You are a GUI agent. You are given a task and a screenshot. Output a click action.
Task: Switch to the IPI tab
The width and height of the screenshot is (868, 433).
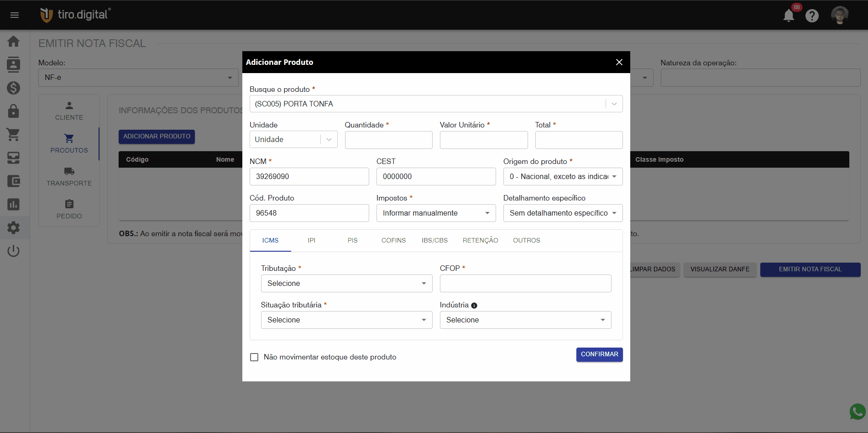point(311,240)
